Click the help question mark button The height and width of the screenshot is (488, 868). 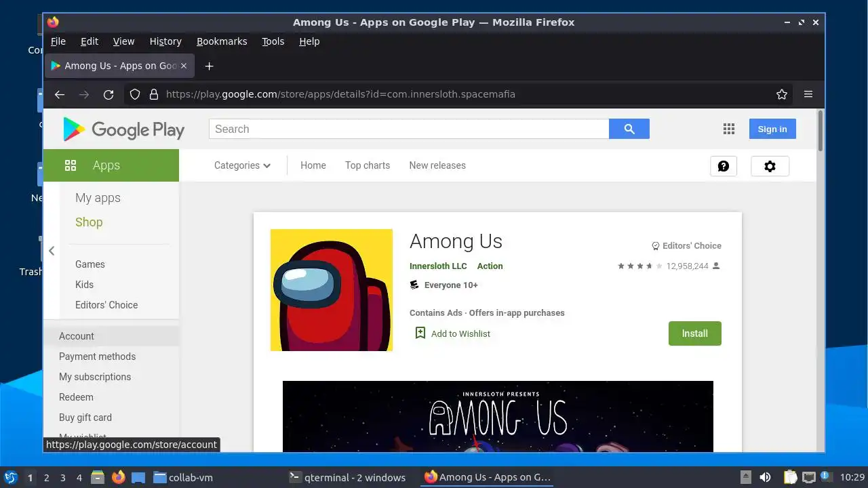(x=724, y=166)
